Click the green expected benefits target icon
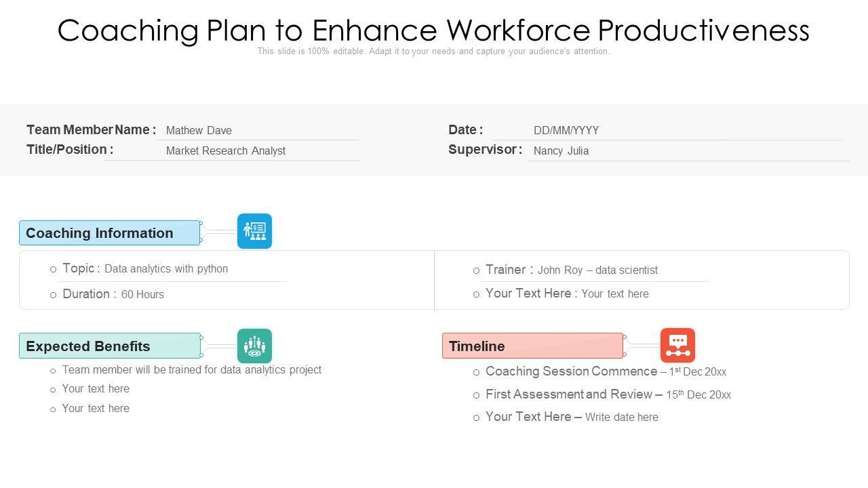 254,346
